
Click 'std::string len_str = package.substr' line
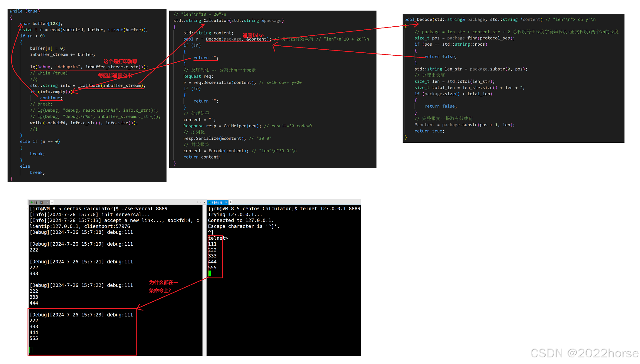pyautogui.click(x=471, y=69)
